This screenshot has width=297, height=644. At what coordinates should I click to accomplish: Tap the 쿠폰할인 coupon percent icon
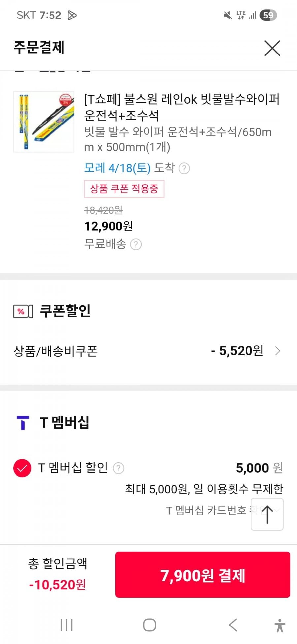click(x=23, y=311)
